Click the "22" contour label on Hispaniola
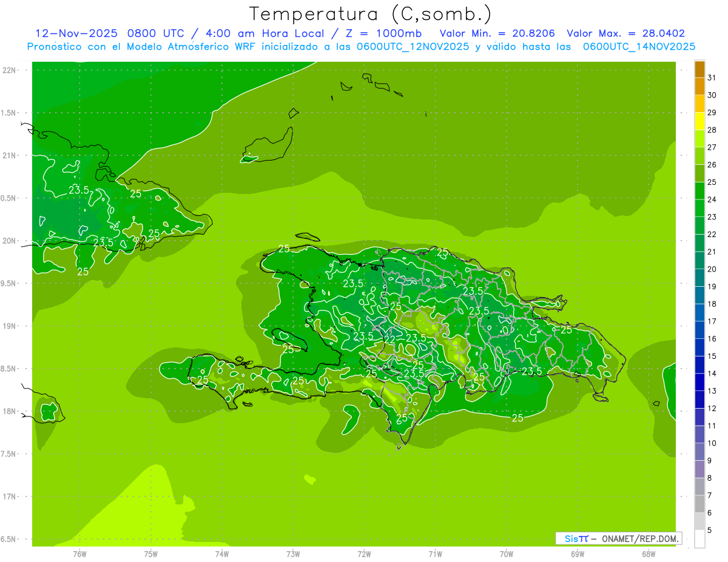Screen dimensions: 728x562 [x=390, y=340]
